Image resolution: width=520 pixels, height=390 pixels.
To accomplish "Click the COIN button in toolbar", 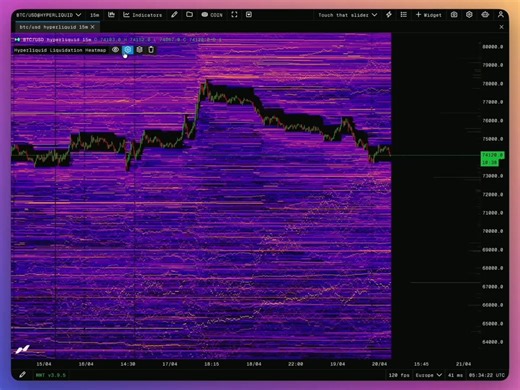I will (x=212, y=15).
